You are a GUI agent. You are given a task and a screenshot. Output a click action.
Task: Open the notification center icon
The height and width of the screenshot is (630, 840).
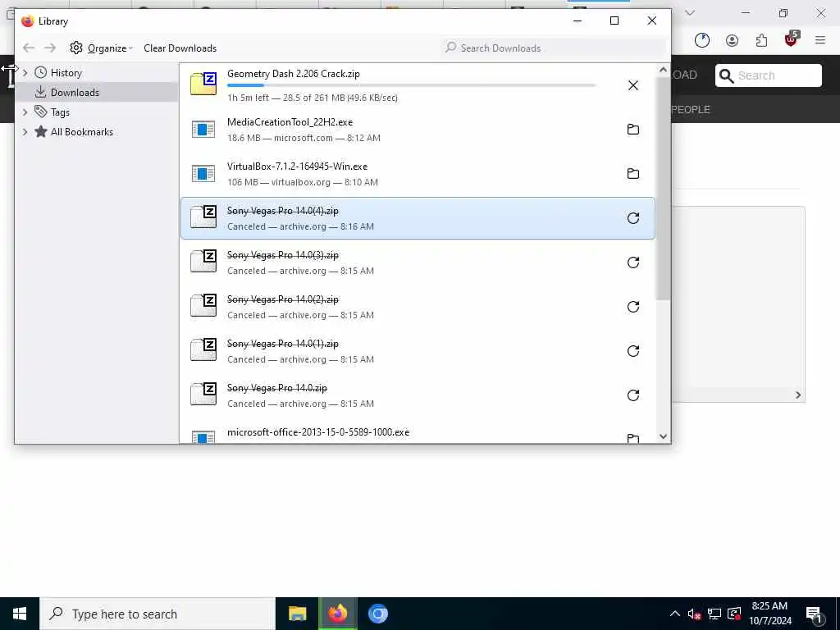tap(815, 614)
